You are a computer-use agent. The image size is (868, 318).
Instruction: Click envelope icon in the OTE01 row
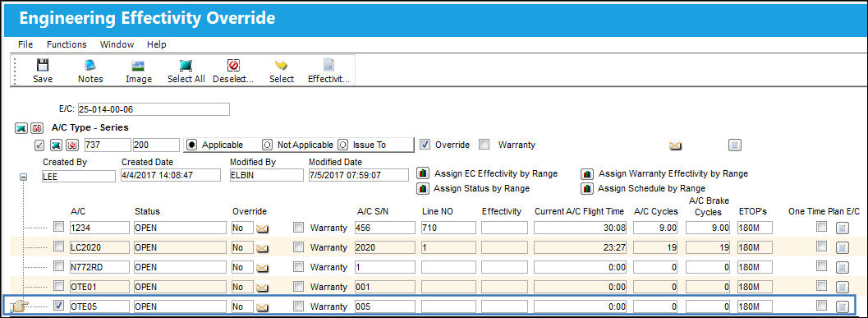[263, 288]
